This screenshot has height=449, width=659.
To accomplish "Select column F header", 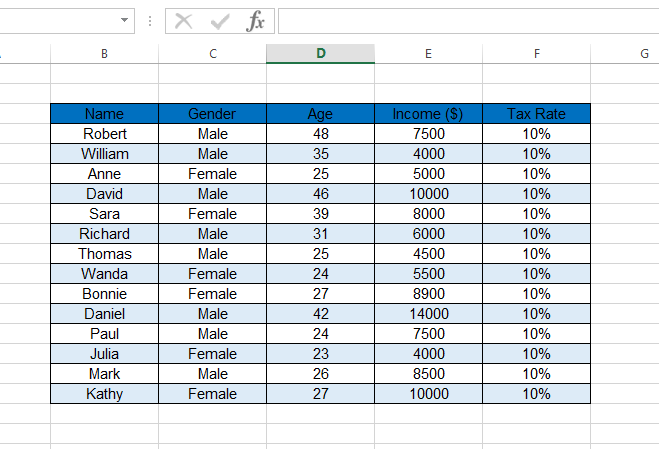I will pyautogui.click(x=536, y=53).
